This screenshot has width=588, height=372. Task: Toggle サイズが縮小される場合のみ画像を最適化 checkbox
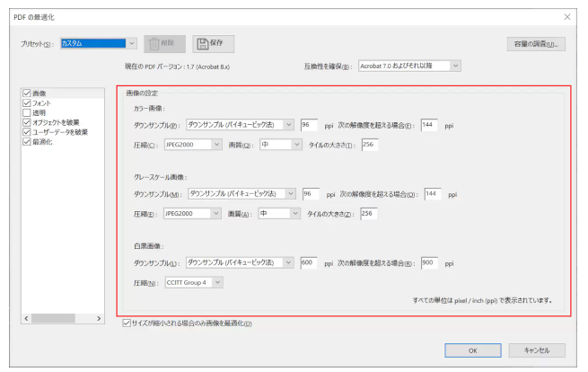tap(125, 323)
